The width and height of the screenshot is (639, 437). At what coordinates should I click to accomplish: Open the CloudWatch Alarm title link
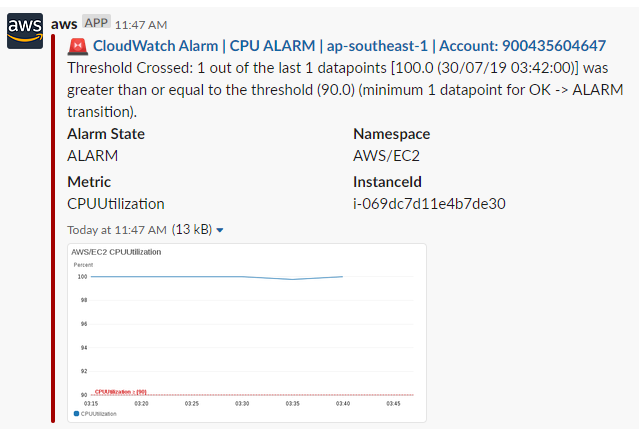coord(349,46)
